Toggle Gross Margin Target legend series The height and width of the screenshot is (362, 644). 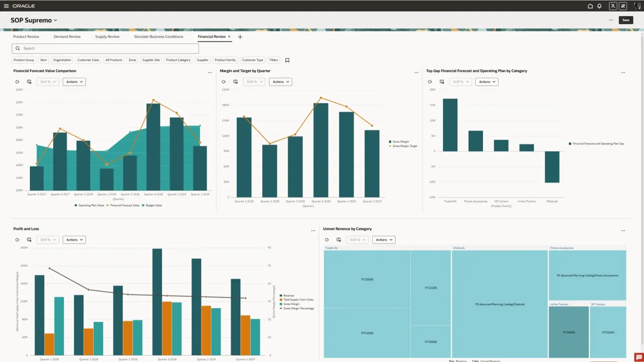click(405, 146)
